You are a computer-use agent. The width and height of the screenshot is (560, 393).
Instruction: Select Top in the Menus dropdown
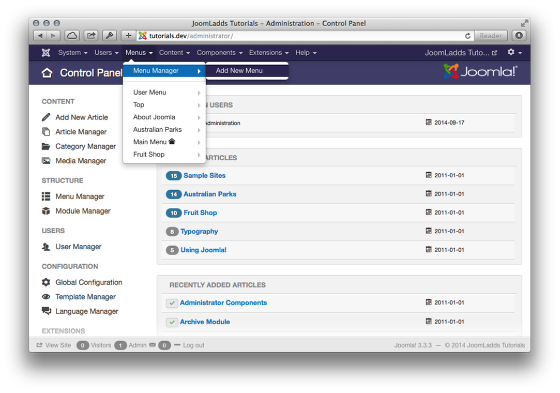(x=164, y=105)
